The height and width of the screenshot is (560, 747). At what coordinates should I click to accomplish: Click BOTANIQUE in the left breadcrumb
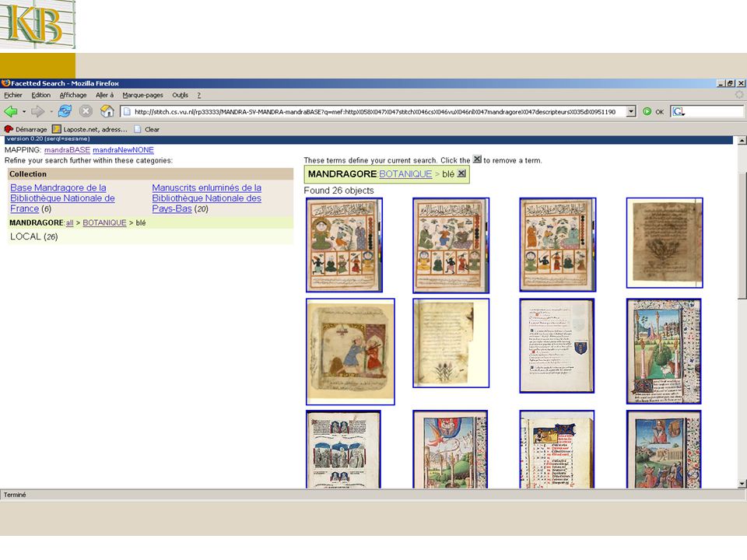click(104, 223)
